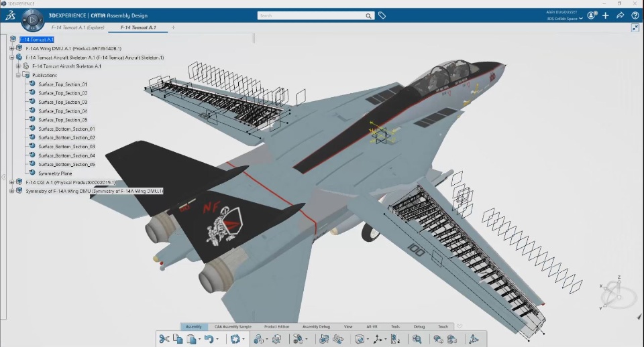This screenshot has width=644, height=347.
Task: Click the stacked products icon with dropdown
Action: [298, 339]
